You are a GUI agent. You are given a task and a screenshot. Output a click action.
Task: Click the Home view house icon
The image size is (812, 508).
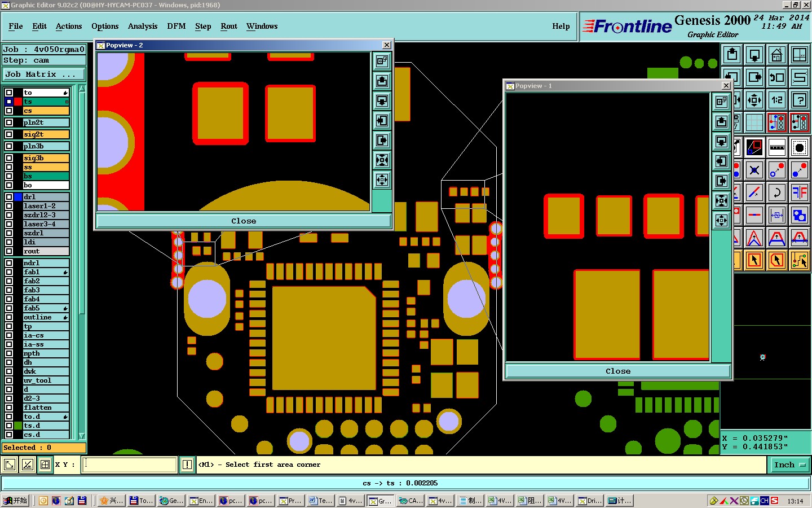777,55
